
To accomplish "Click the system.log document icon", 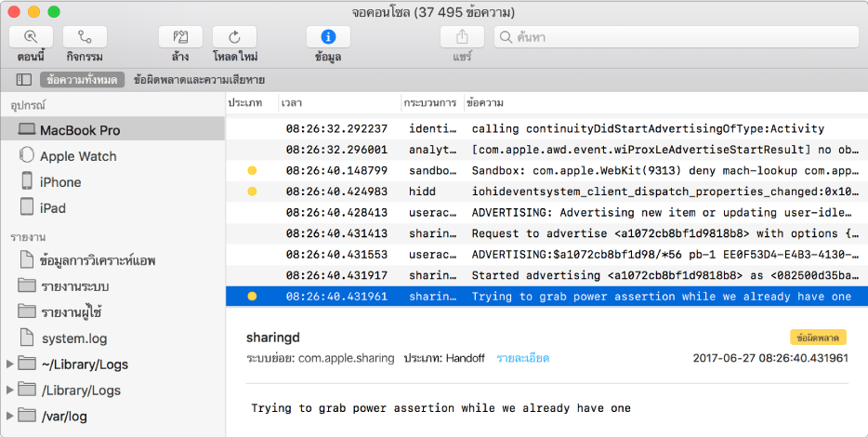I will (27, 337).
